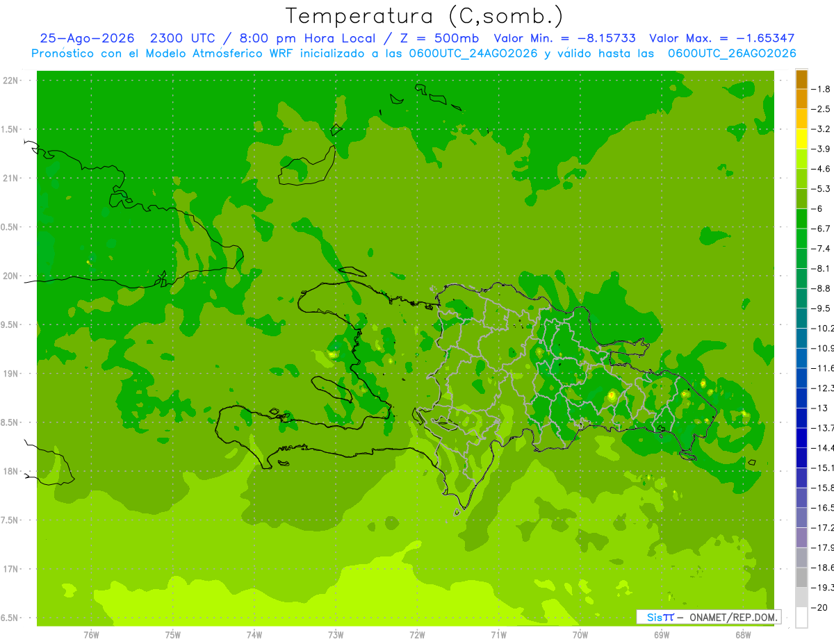
Task: Pick the gray swatch between -18.6 and -19.3
Action: [x=801, y=577]
